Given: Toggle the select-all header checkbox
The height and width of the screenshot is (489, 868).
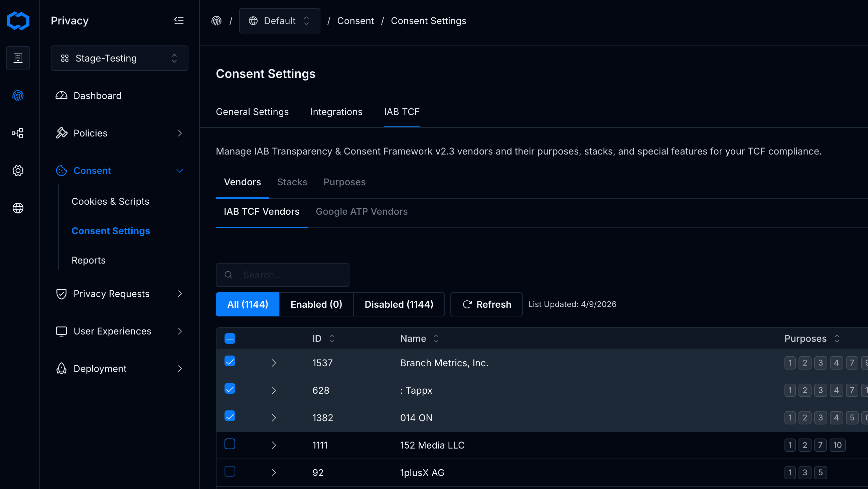Looking at the screenshot, I should click(x=230, y=338).
